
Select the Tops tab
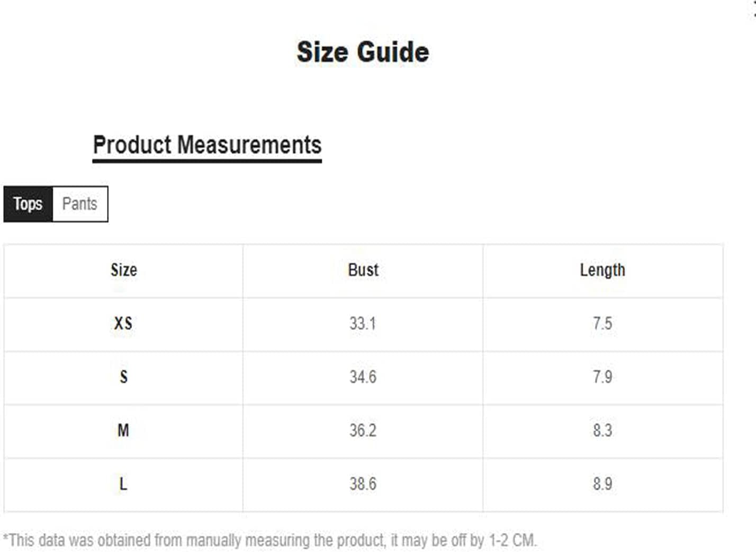(x=28, y=204)
